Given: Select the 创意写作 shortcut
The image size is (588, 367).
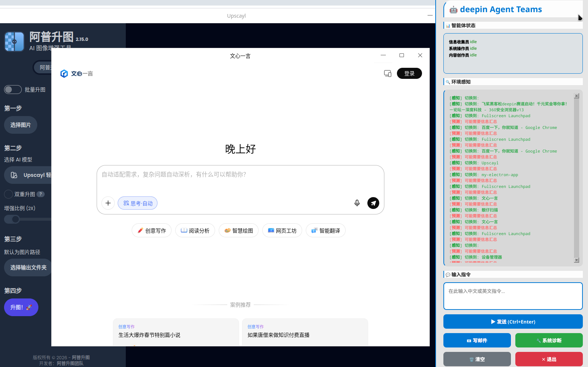Looking at the screenshot, I should pyautogui.click(x=152, y=231).
